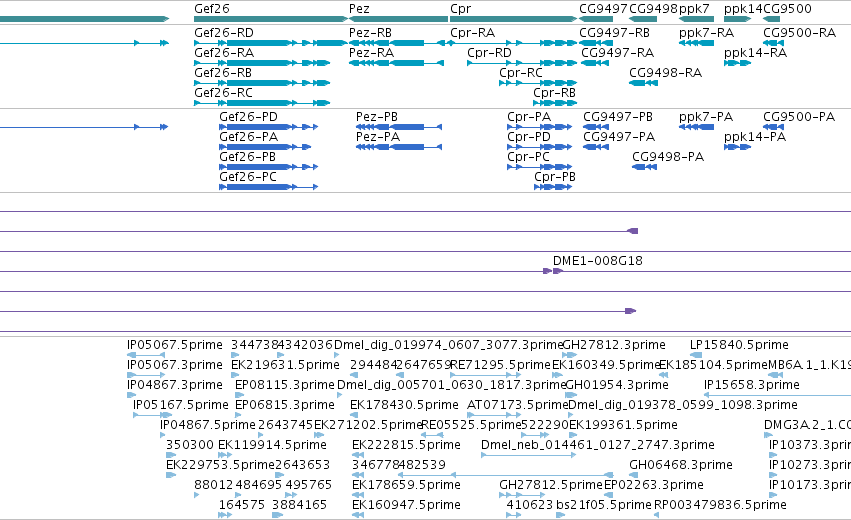Click the Pez-RA transcript

371,53
